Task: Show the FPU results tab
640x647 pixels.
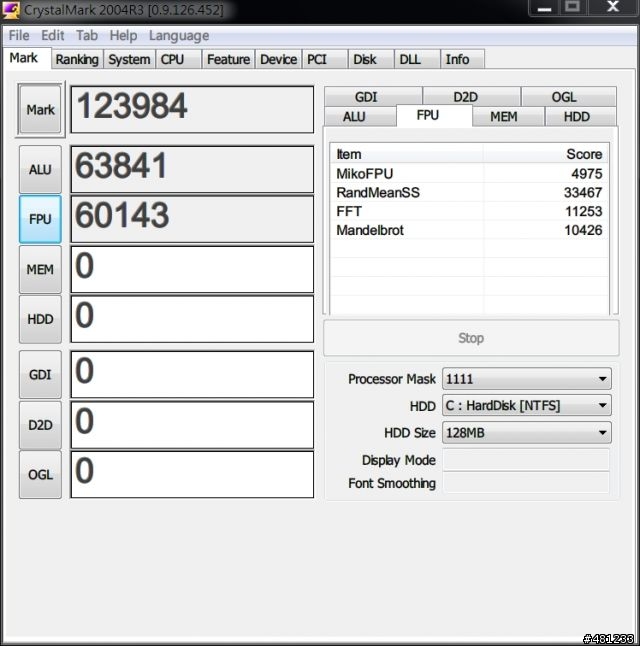Action: point(434,115)
